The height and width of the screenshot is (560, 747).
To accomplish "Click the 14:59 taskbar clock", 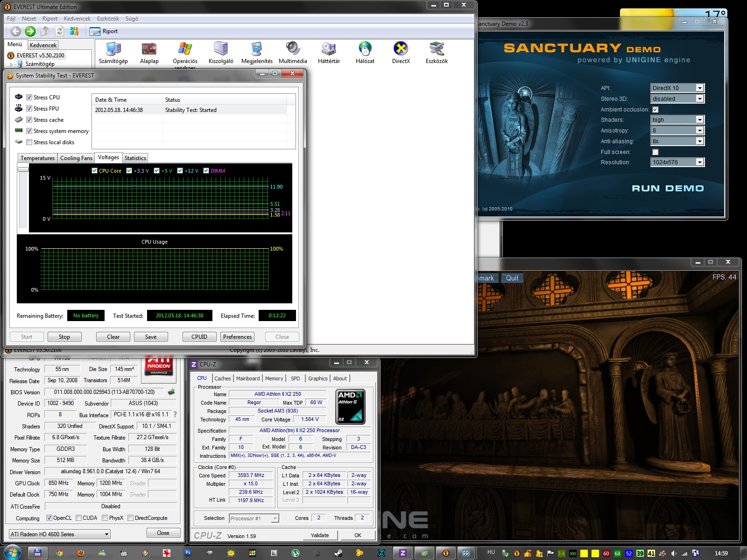I will (721, 553).
